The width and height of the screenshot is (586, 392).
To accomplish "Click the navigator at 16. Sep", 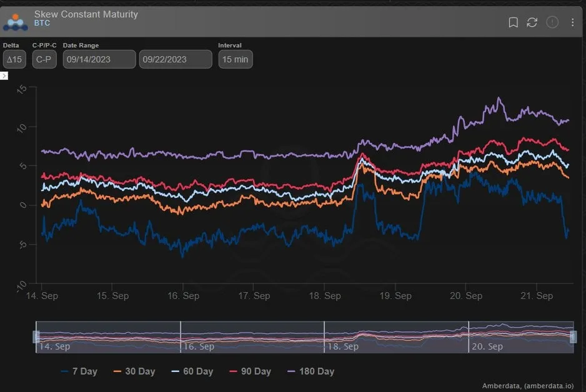I will [199, 346].
